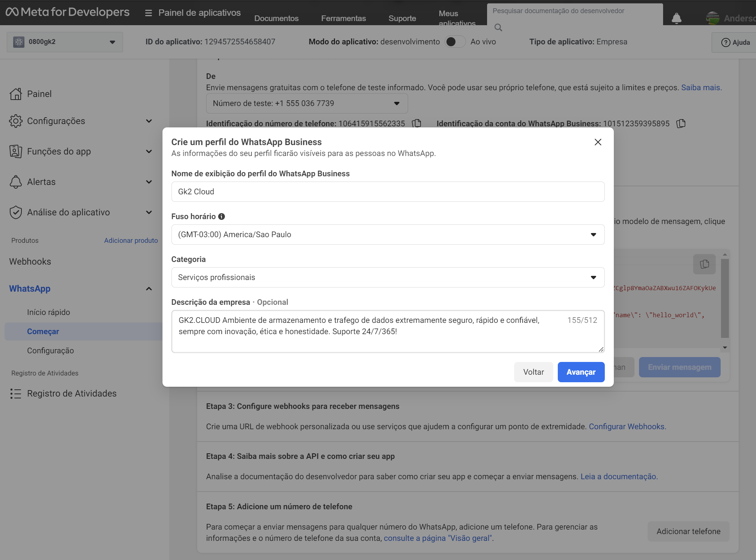Click the WhatsApp sidebar heading
Screen dimensions: 756x560
coord(30,289)
